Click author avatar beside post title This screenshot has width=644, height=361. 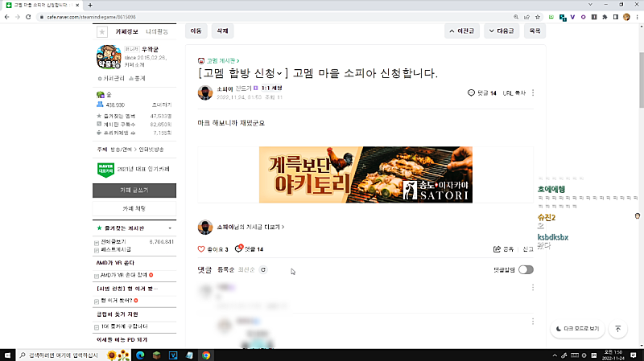coord(205,92)
